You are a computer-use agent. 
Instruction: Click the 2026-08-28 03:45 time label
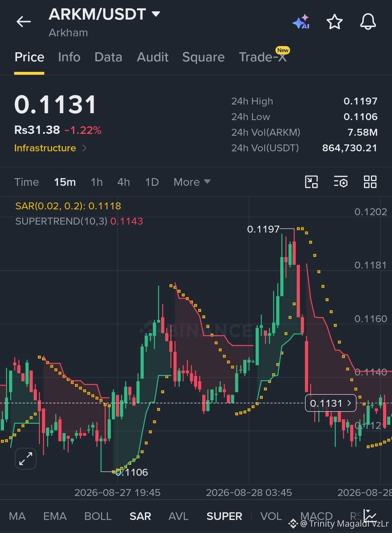coord(249,492)
